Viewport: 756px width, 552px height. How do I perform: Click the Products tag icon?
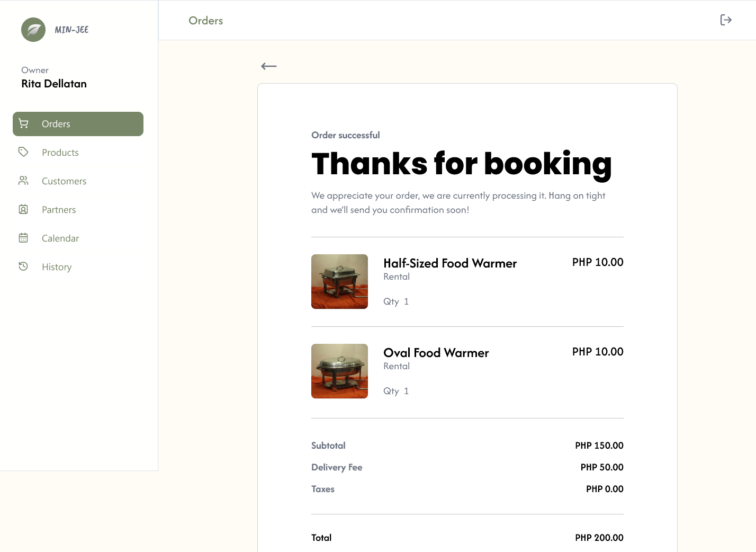click(x=23, y=152)
